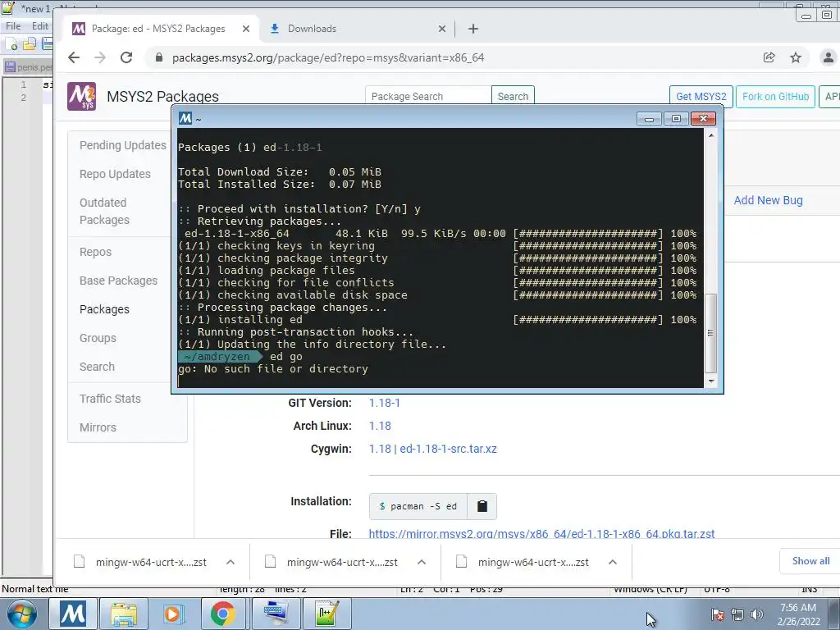Click the Notepad++ Open file toolbar icon
The image size is (840, 630).
click(x=30, y=44)
